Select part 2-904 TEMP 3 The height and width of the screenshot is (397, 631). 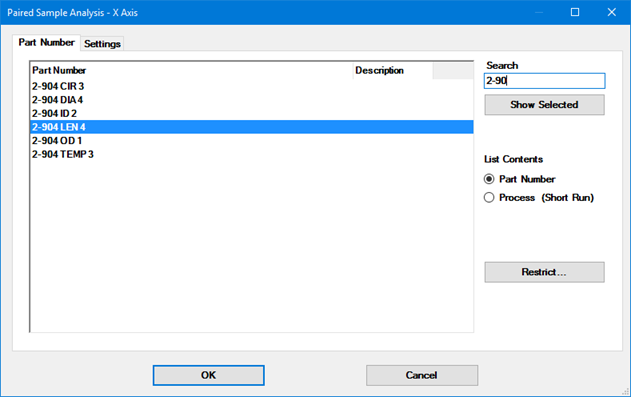point(252,154)
